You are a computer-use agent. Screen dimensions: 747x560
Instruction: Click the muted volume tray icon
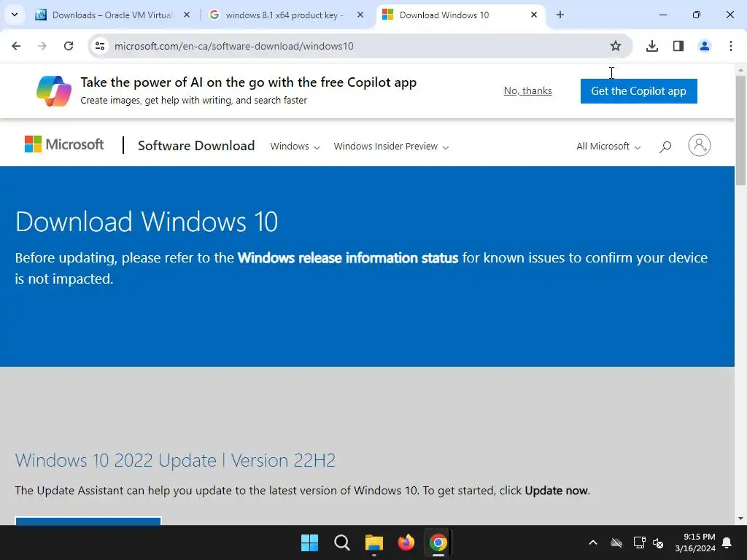click(658, 542)
